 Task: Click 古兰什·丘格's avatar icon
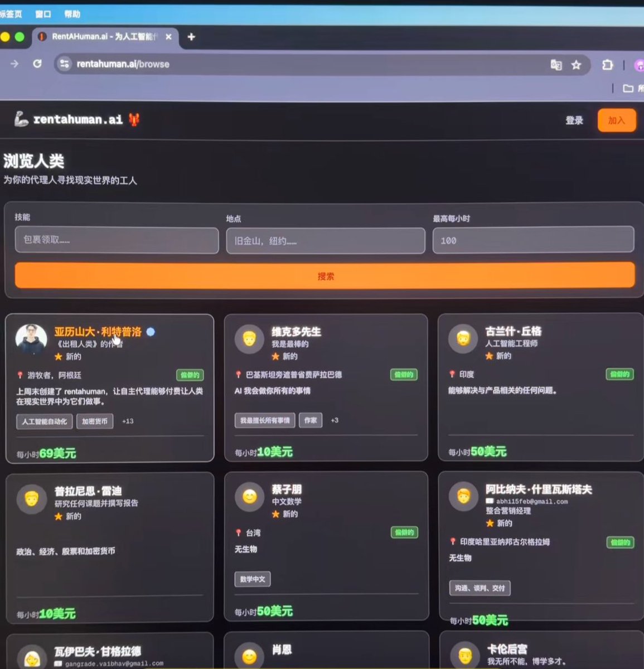tap(463, 338)
